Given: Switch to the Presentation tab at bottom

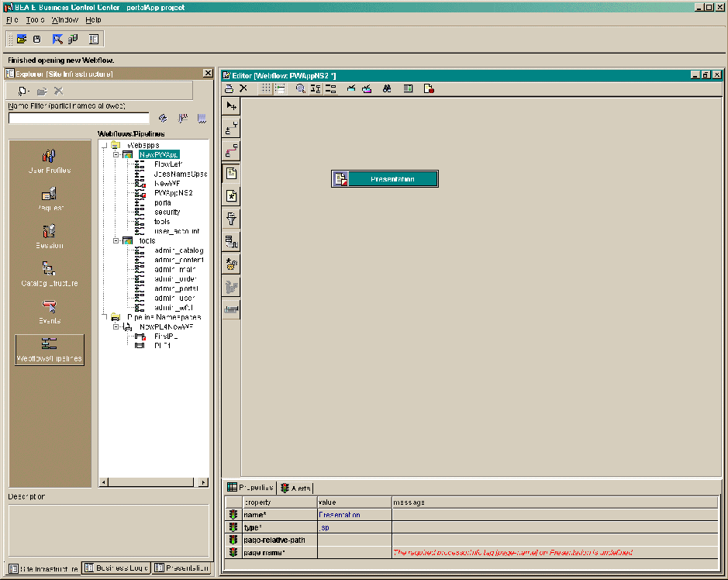Looking at the screenshot, I should (x=181, y=568).
